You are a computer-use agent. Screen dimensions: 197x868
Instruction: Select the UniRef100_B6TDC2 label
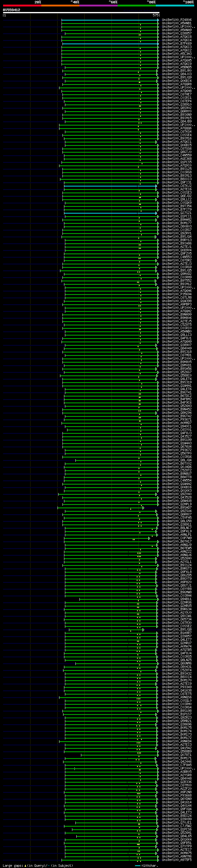[177, 396]
